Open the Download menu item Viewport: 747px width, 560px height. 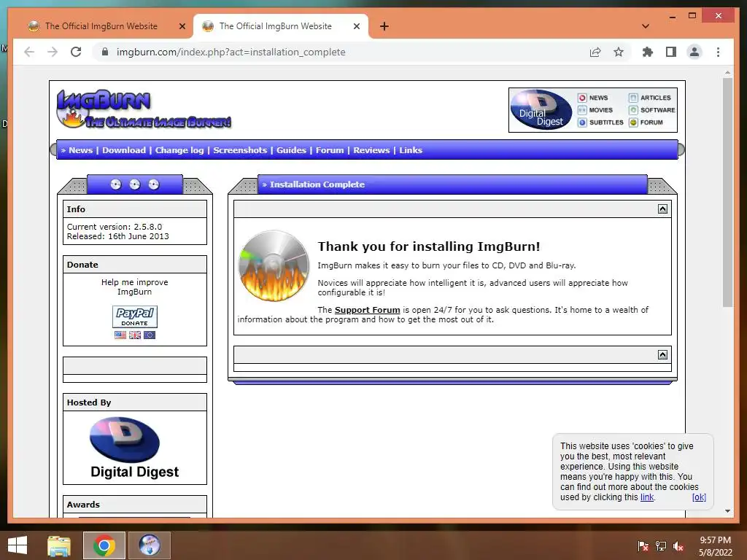pyautogui.click(x=124, y=150)
